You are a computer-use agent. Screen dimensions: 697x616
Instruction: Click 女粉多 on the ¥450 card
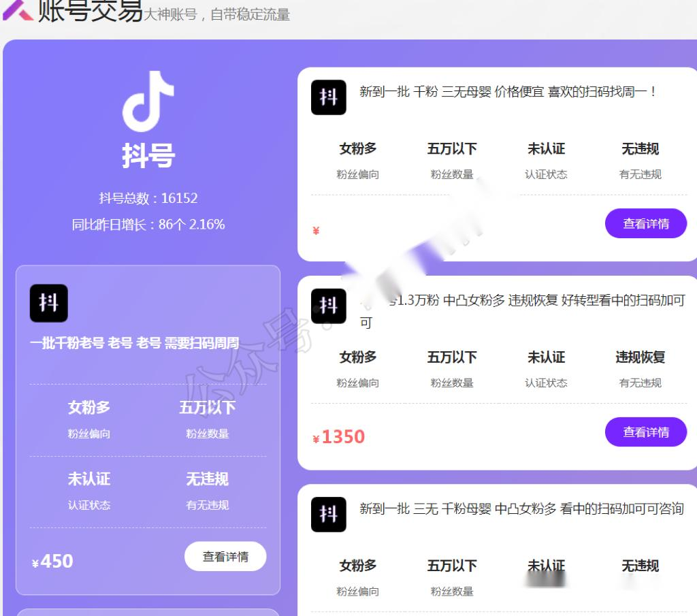pyautogui.click(x=89, y=407)
